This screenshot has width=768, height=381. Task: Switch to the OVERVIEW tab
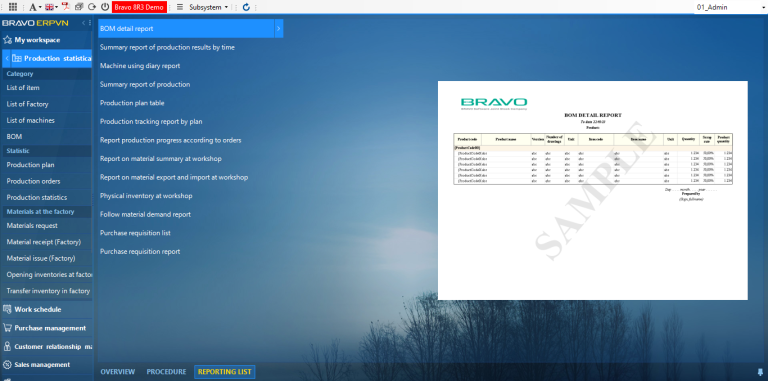pos(118,372)
